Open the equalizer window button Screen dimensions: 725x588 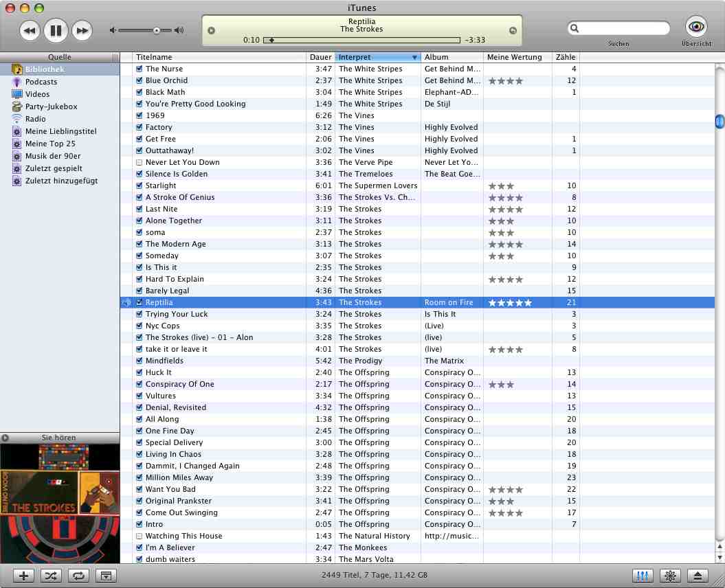(643, 576)
